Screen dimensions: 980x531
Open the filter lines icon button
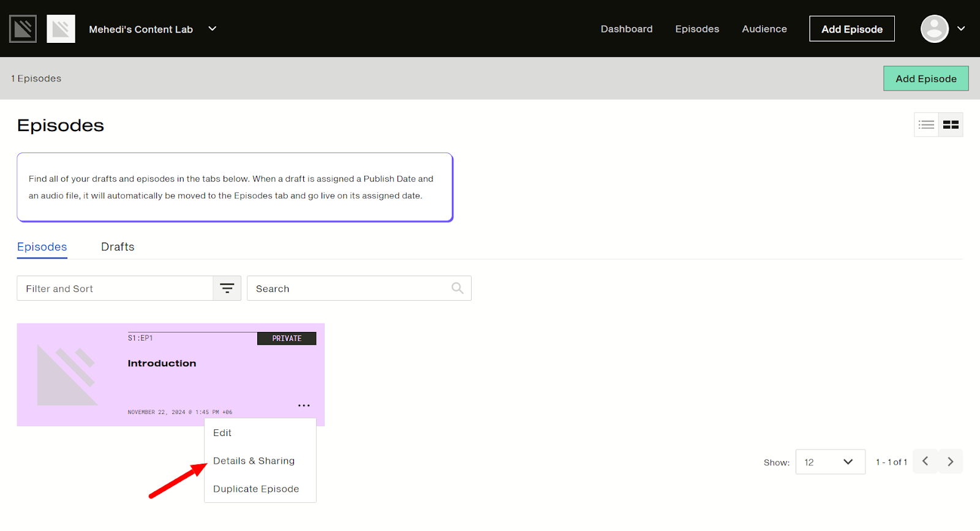[x=227, y=288]
